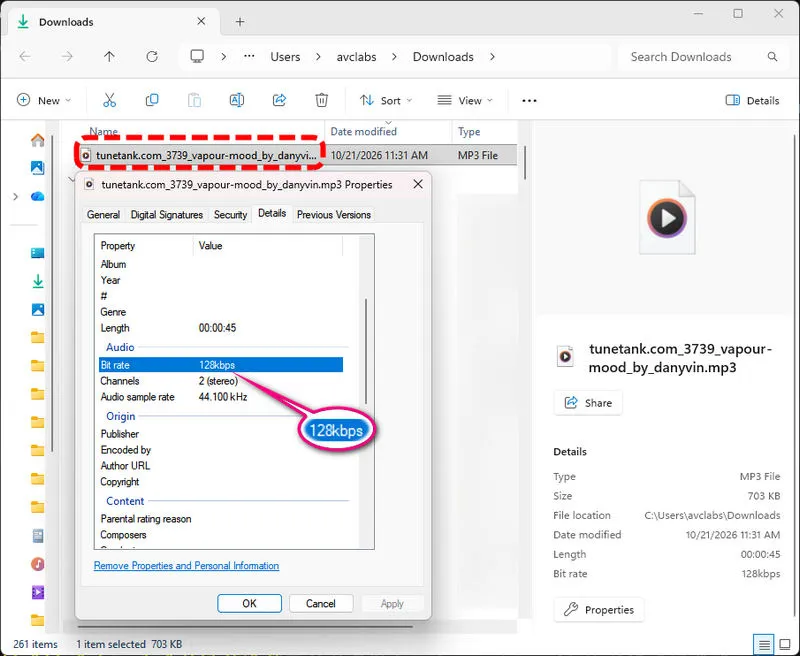Click the Delete trash can icon
Viewport: 800px width, 656px height.
click(x=321, y=100)
